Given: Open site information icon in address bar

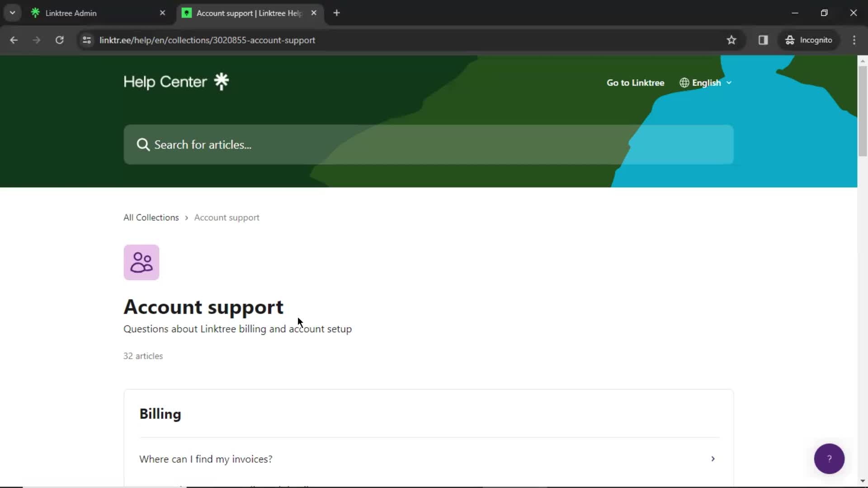Looking at the screenshot, I should [87, 40].
